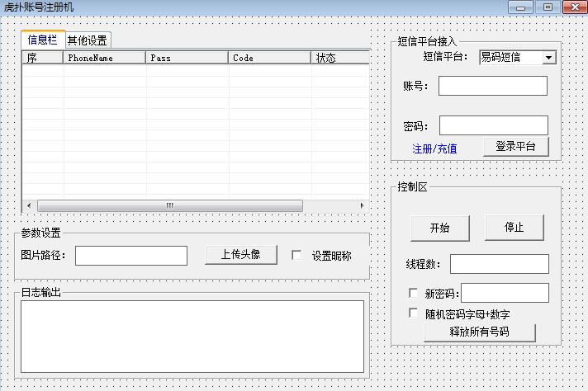Switch to the 信息栏 tab
The width and height of the screenshot is (588, 391).
click(43, 40)
